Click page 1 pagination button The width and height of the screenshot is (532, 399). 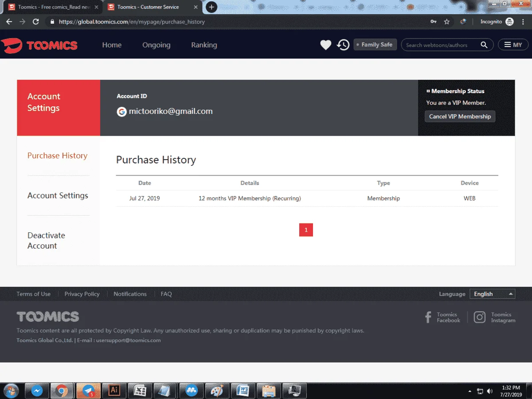point(306,230)
